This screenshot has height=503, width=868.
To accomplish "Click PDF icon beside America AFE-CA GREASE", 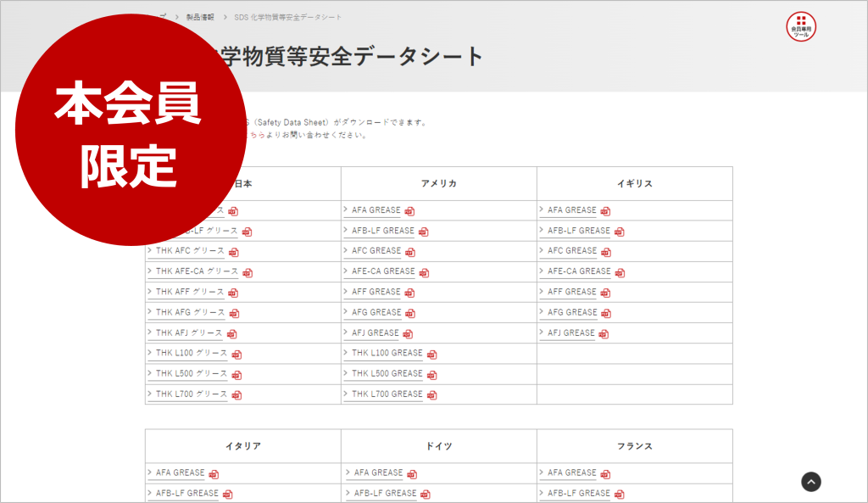I will (424, 272).
